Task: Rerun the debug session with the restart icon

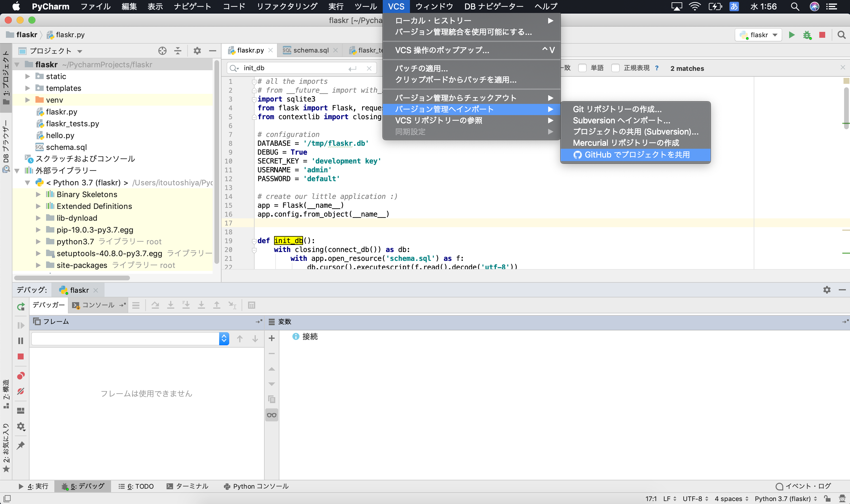Action: [21, 306]
